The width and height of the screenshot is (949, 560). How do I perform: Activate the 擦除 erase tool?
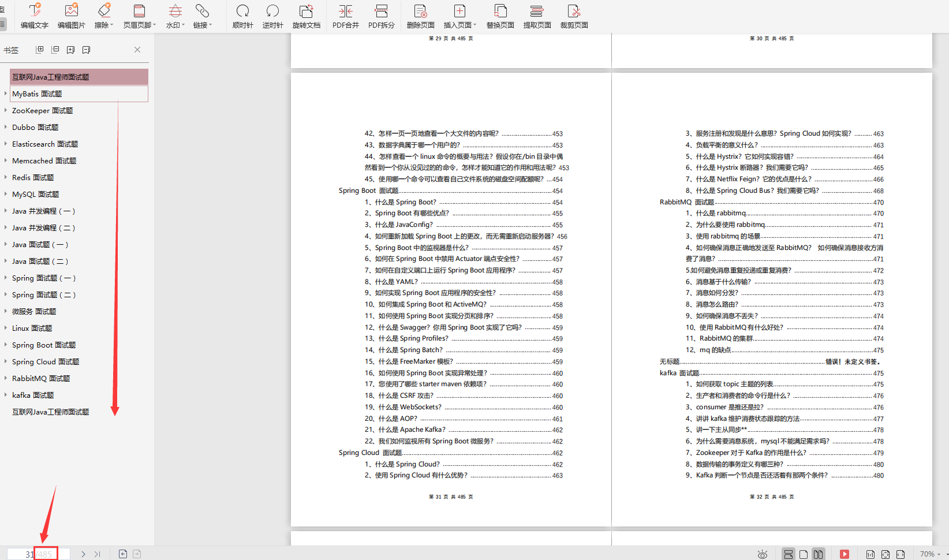[x=104, y=16]
